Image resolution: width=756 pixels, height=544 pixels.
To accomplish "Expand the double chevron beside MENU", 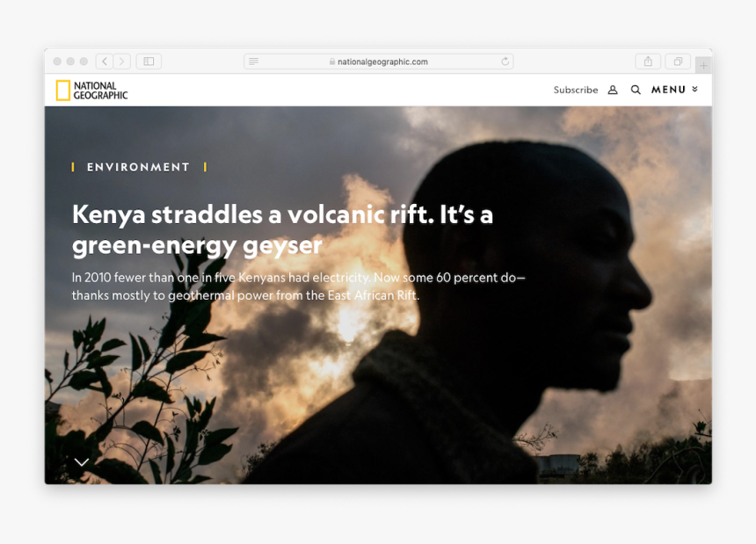I will point(694,89).
